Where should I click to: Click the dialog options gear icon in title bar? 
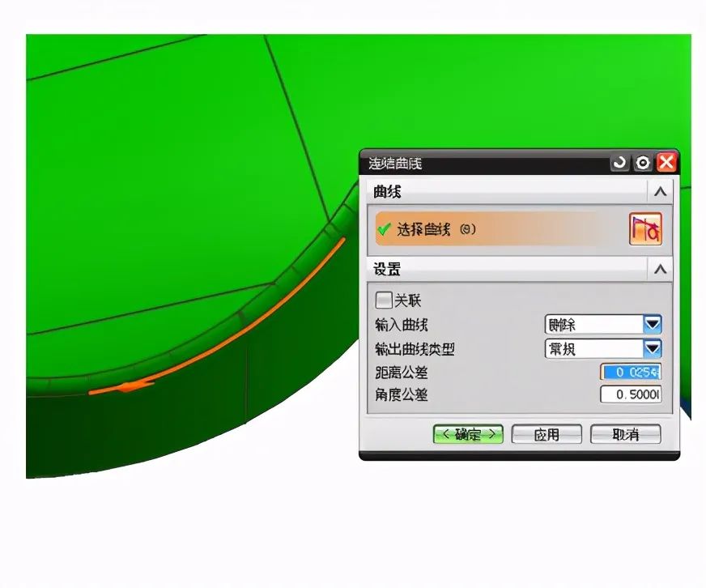tap(642, 162)
